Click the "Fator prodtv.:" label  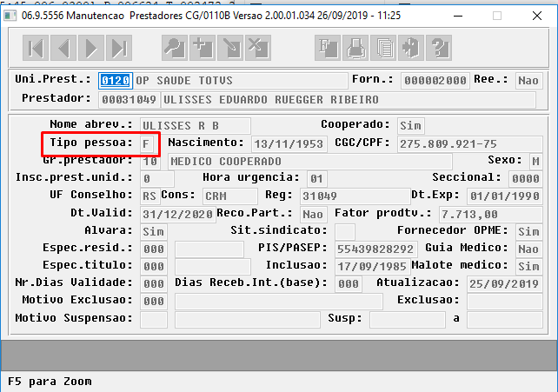point(383,214)
